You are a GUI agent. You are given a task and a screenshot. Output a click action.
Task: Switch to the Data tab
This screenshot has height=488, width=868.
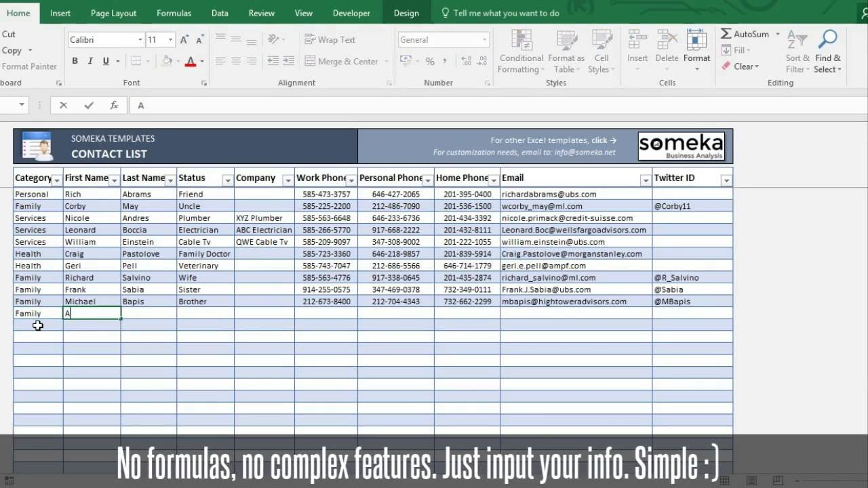click(x=220, y=13)
